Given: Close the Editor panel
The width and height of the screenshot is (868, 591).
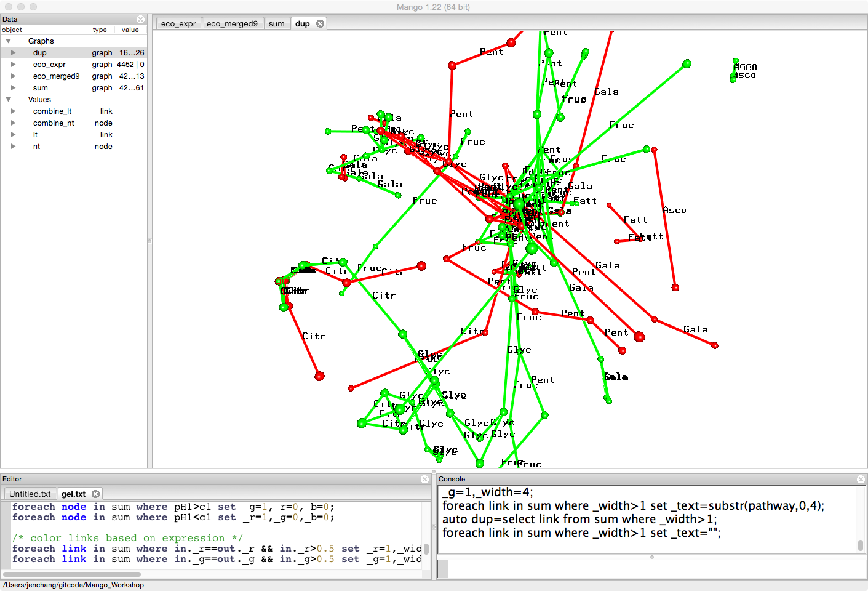Looking at the screenshot, I should point(424,479).
